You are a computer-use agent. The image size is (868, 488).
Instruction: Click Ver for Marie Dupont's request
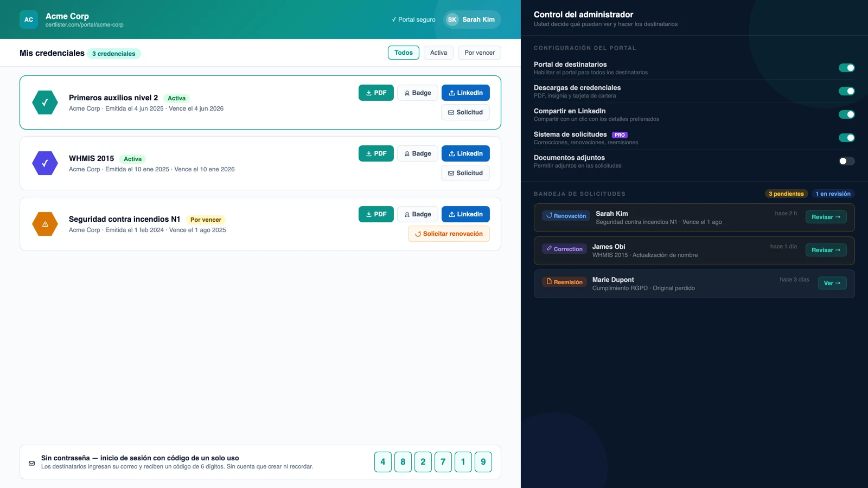(x=832, y=283)
